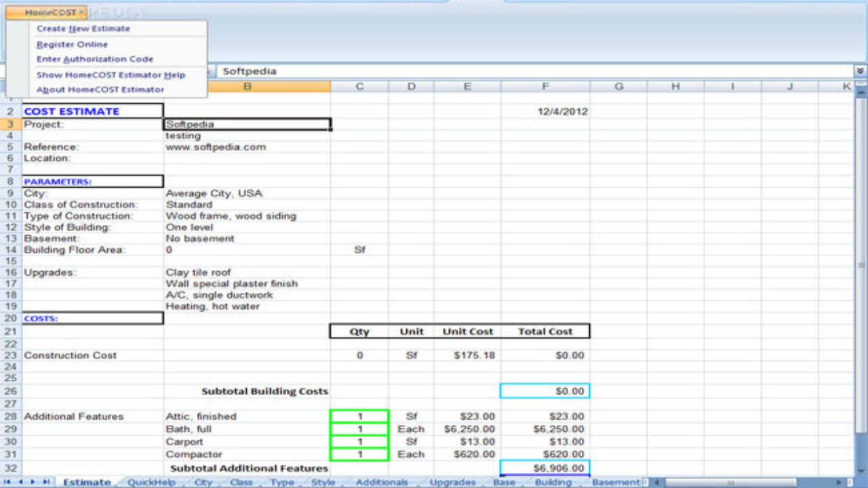Go to the Style sheet tab
This screenshot has width=868, height=488.
coord(323,483)
